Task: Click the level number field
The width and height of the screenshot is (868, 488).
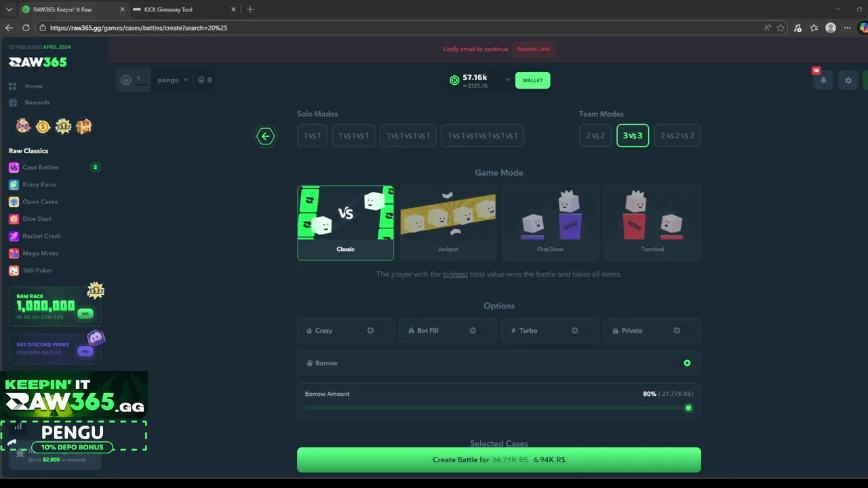Action: pos(142,80)
